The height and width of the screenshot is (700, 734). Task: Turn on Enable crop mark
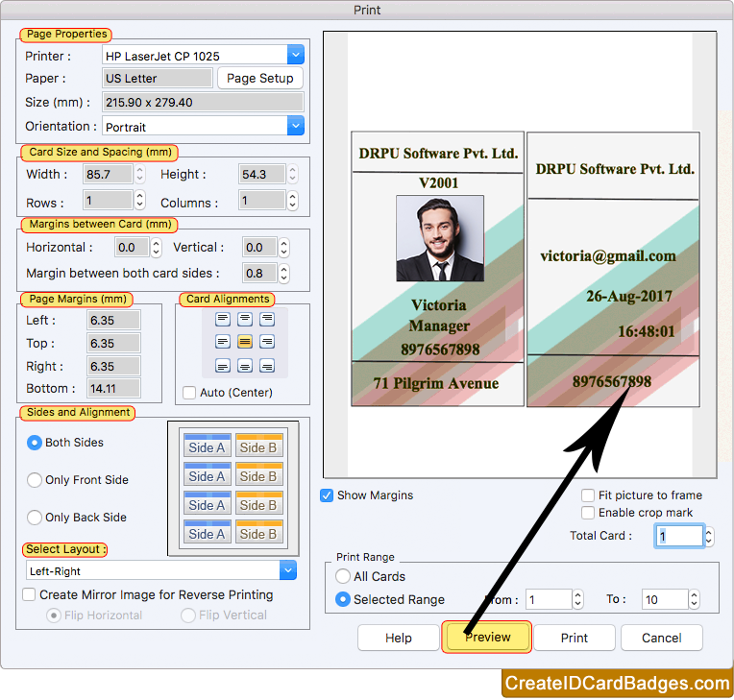(x=587, y=513)
